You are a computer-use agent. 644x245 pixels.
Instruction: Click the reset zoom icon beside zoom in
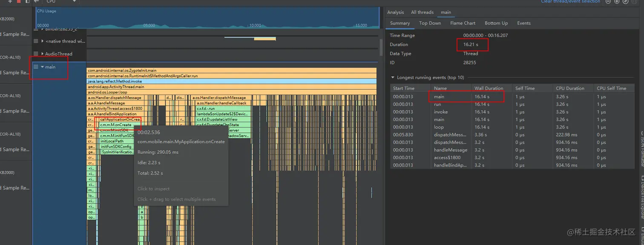(625, 2)
